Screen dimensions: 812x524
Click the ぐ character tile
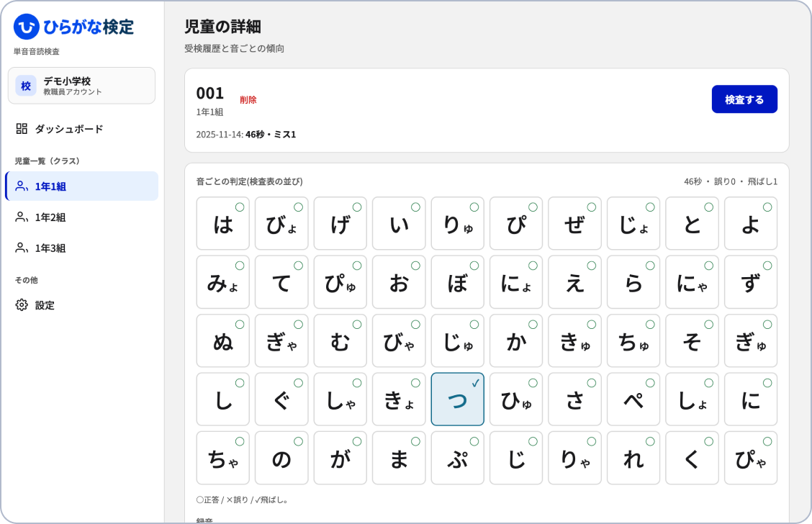click(x=281, y=399)
